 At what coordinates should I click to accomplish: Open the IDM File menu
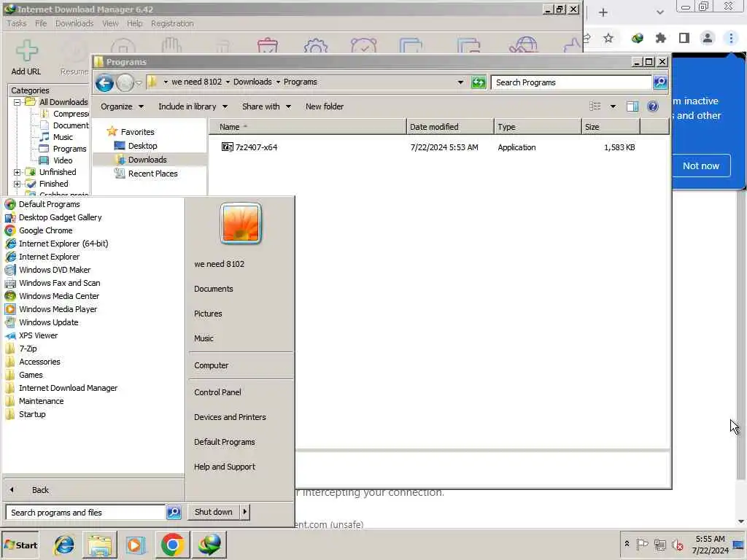pyautogui.click(x=41, y=23)
